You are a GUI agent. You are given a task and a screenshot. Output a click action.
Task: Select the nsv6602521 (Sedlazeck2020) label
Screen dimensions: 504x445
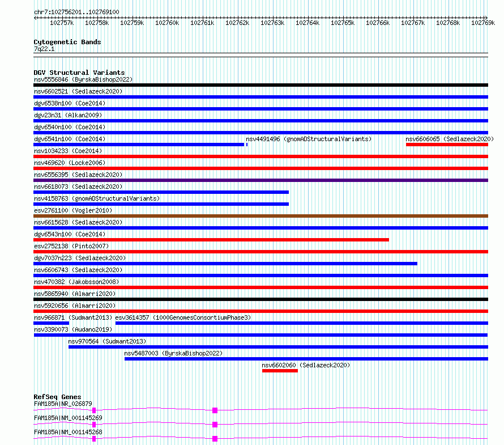(78, 91)
